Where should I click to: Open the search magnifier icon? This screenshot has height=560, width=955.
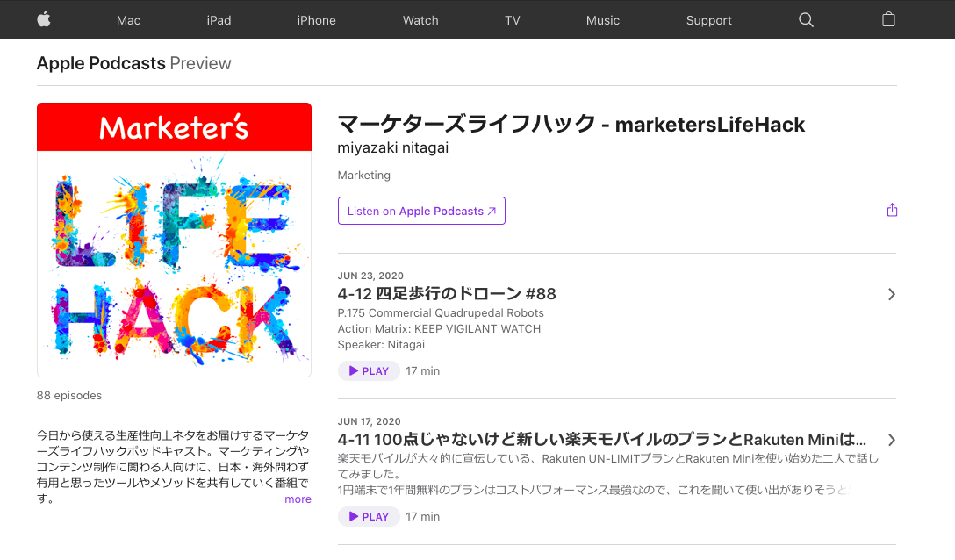pos(806,20)
